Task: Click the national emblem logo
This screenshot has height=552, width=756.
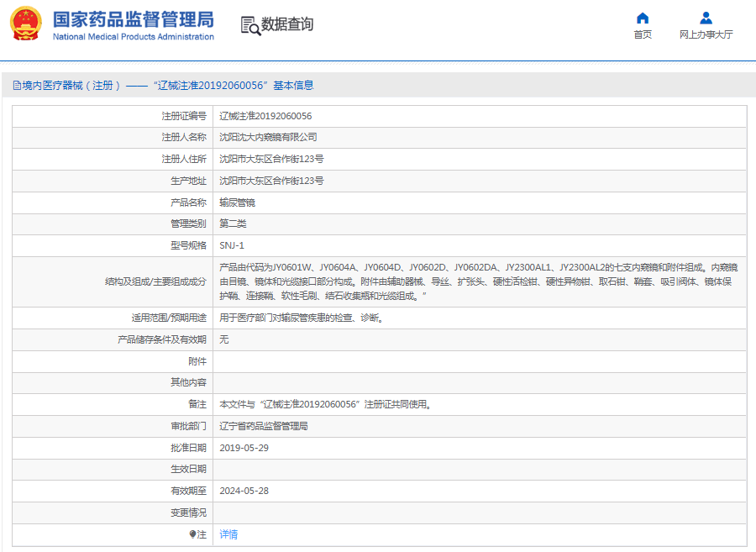Action: coord(26,24)
